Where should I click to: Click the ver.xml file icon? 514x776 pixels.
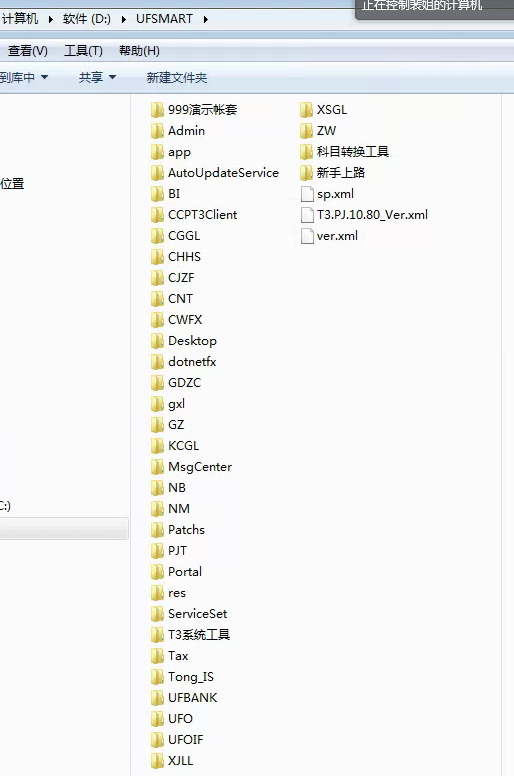(x=307, y=236)
